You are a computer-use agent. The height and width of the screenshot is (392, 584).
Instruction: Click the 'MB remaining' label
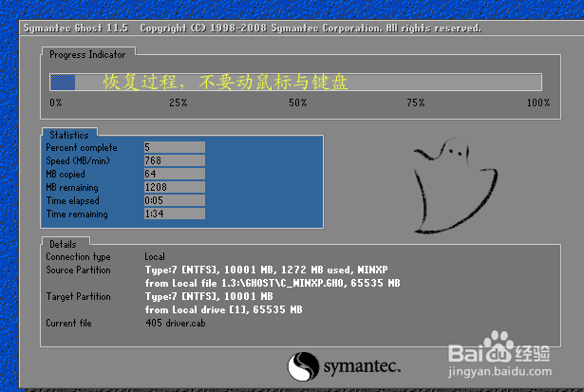tap(72, 187)
